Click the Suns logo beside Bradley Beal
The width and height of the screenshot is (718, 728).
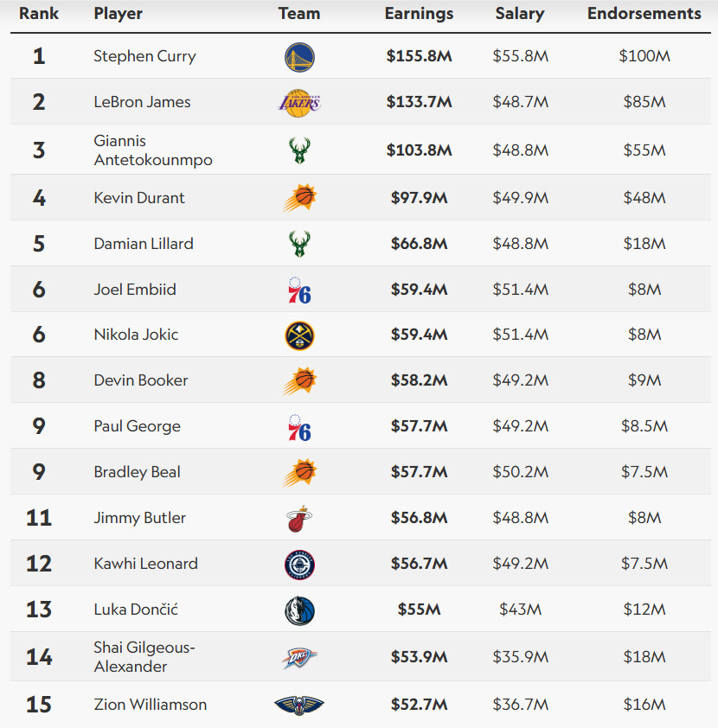point(299,472)
